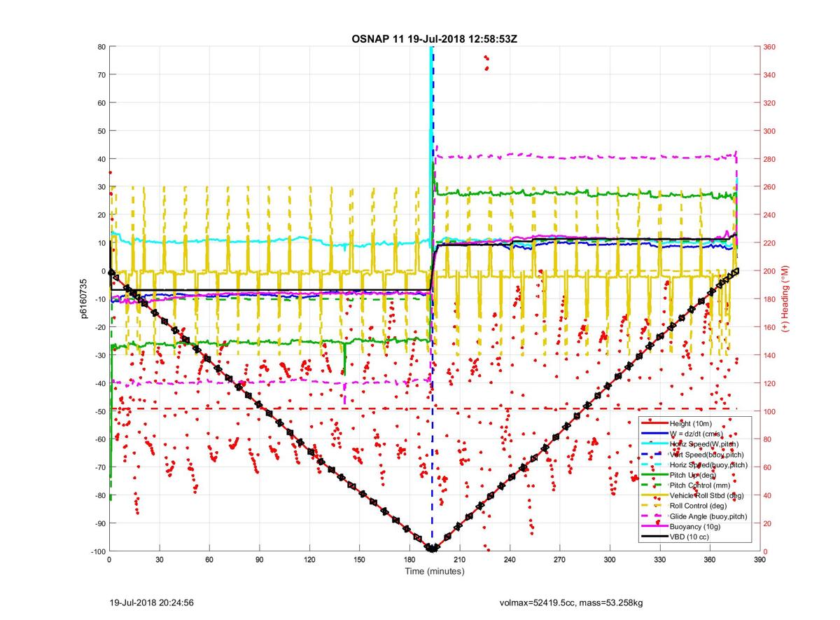Click legend entry 'Roll Control (deg)'
The image size is (840, 620).
point(698,506)
